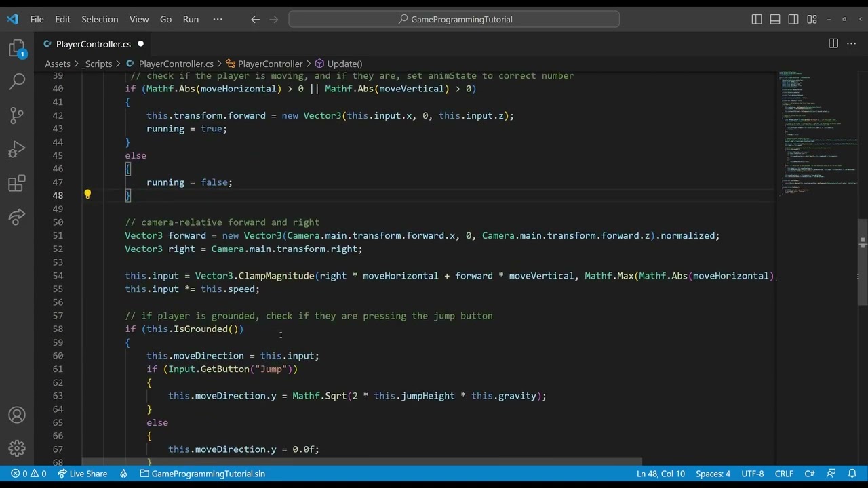Click Ln 48, Col 10 indicator
The height and width of the screenshot is (488, 868).
pyautogui.click(x=660, y=474)
